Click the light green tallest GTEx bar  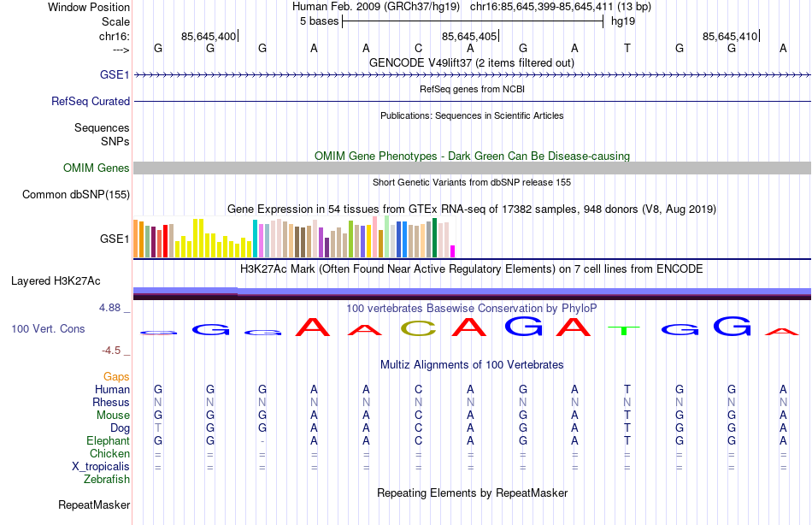pyautogui.click(x=387, y=237)
